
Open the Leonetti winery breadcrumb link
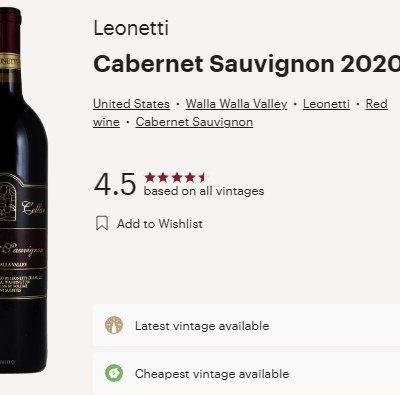click(x=326, y=104)
